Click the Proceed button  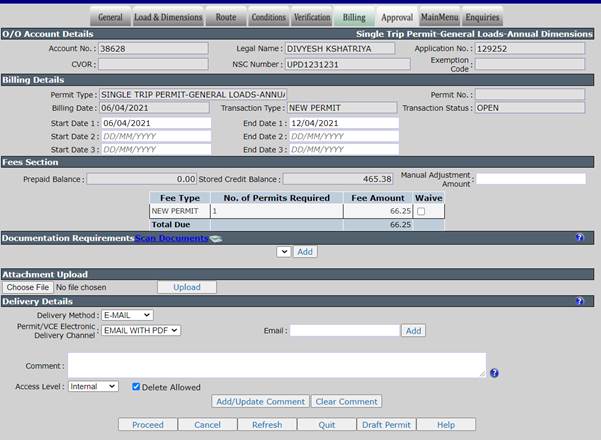(148, 425)
